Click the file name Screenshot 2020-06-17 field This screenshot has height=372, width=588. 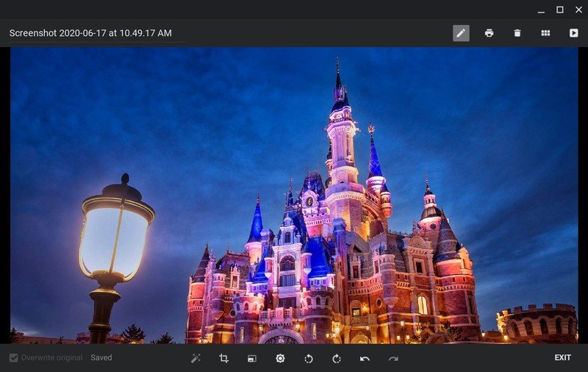click(x=96, y=33)
